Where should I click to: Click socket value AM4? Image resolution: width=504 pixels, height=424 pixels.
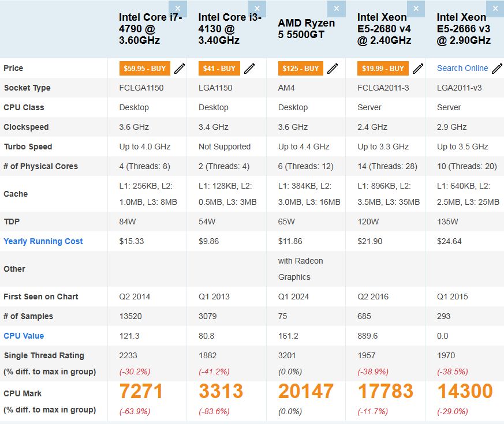click(x=286, y=88)
